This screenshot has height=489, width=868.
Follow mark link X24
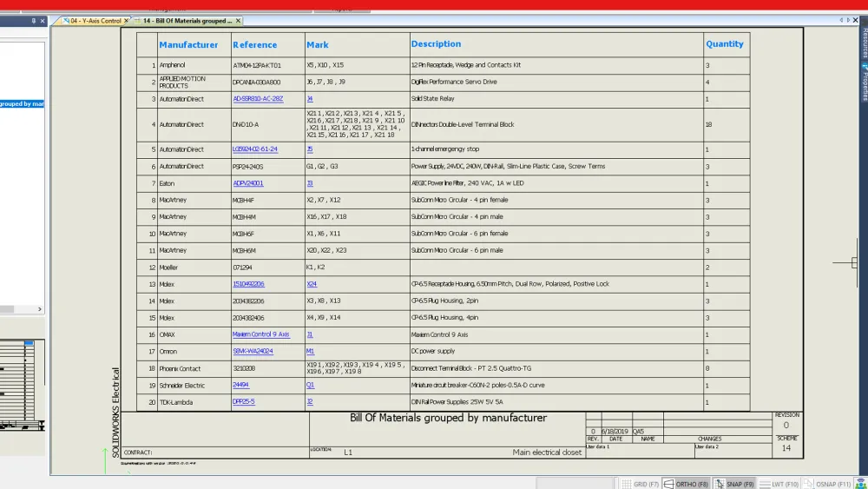312,283
